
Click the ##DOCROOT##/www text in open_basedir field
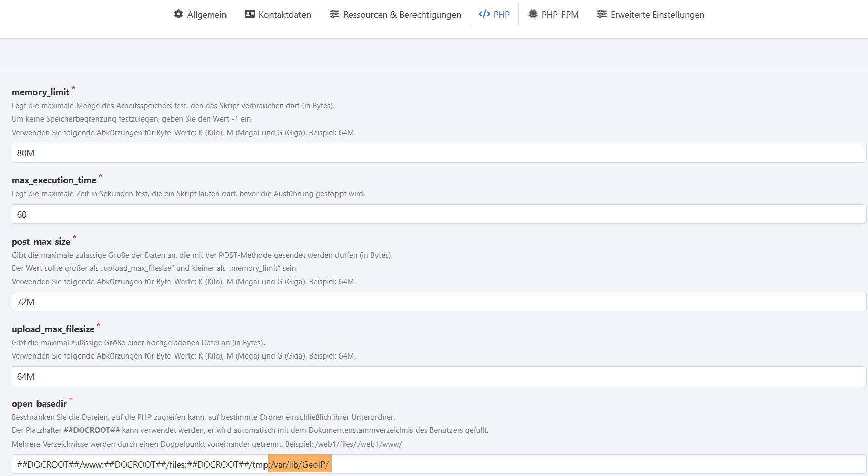59,465
